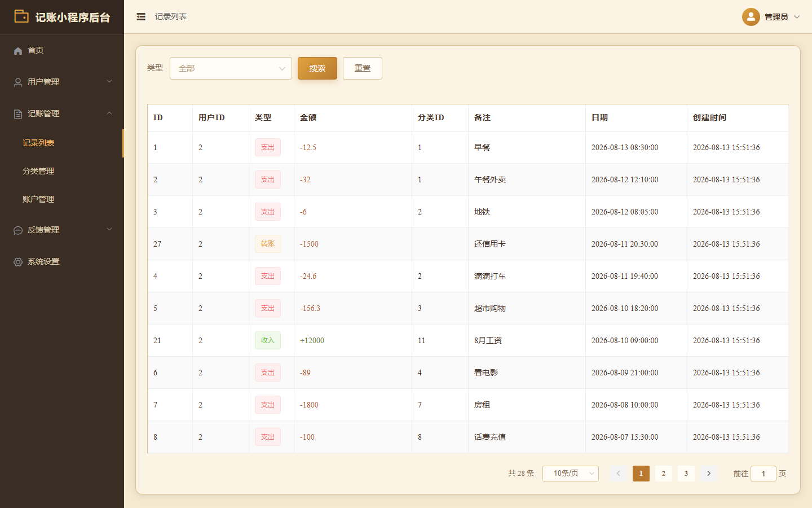Click the wallet logo icon beside 记账小程序后台
Viewport: 812px width, 508px height.
[21, 16]
